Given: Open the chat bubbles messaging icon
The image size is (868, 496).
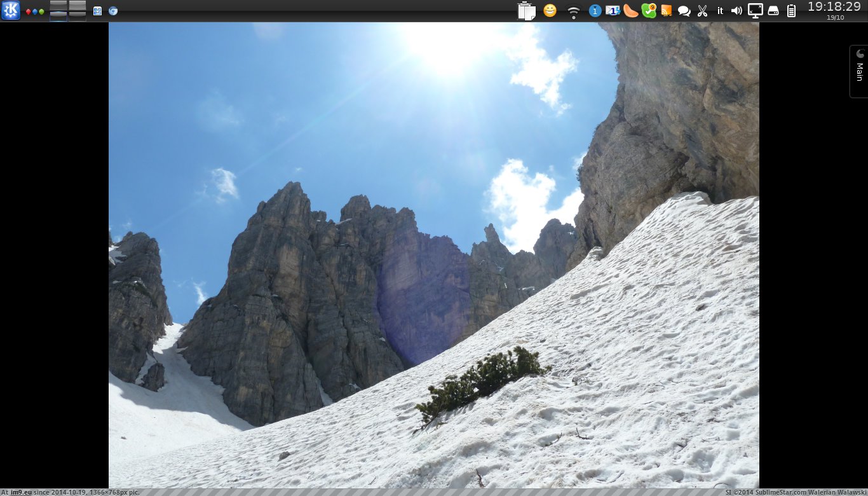Looking at the screenshot, I should tap(684, 11).
